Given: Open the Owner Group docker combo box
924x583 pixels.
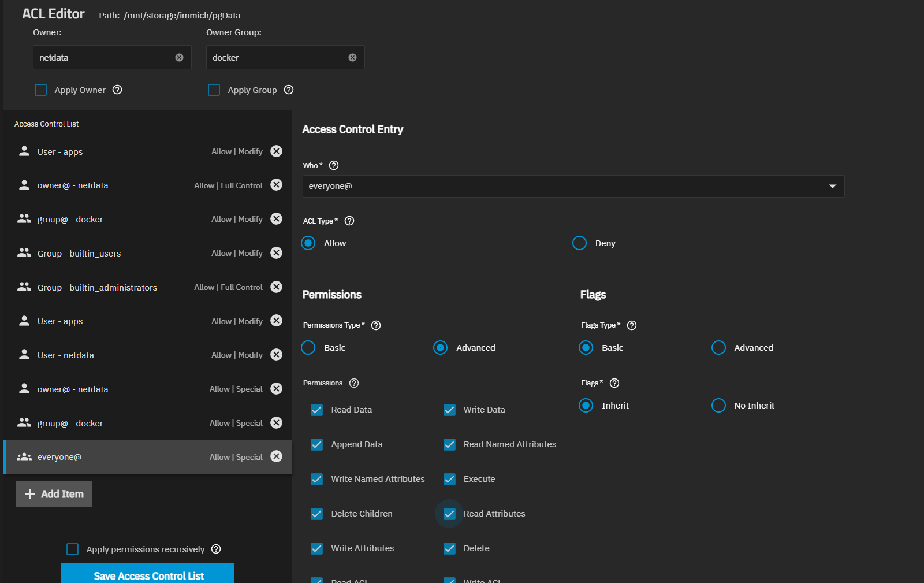Looking at the screenshot, I should coord(277,58).
